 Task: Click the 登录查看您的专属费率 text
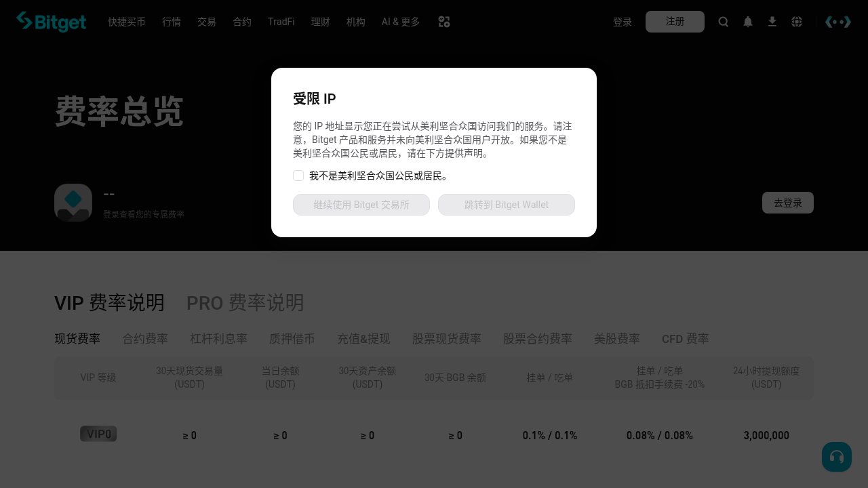(x=144, y=214)
